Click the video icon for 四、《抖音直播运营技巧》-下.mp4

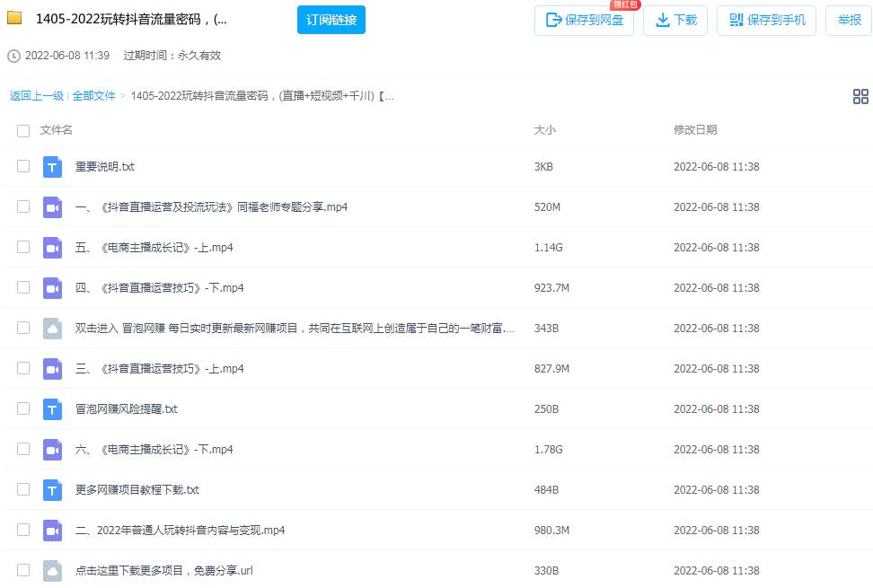tap(52, 288)
